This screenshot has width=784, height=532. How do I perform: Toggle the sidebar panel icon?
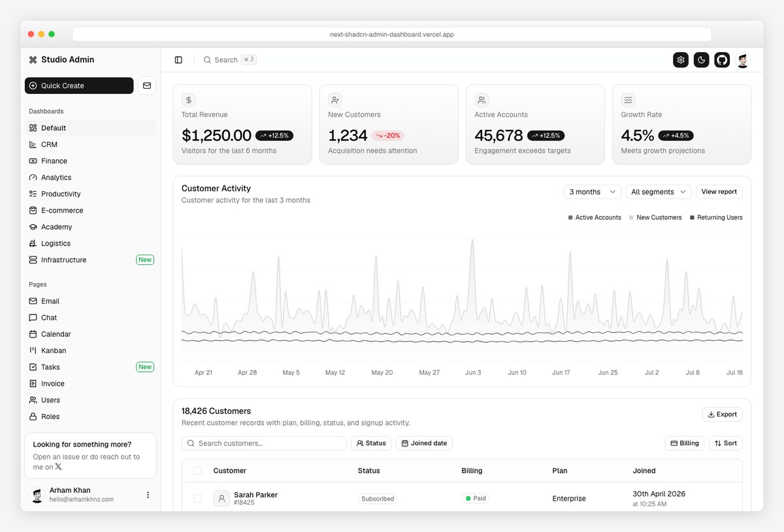(x=178, y=60)
